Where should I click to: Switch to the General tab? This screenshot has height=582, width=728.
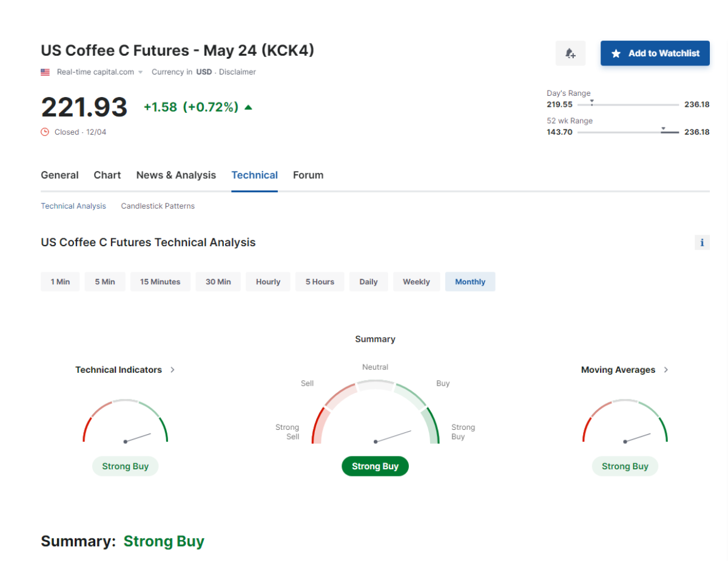coord(59,175)
